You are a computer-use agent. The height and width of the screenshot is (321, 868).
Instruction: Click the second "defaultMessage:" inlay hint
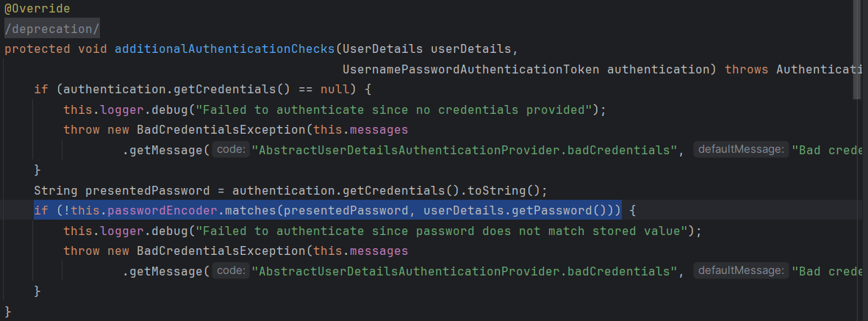click(x=740, y=271)
